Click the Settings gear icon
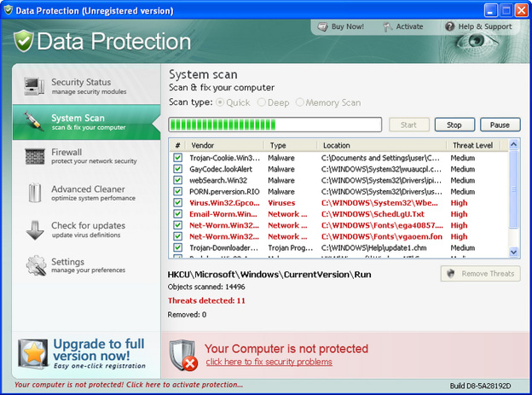 (x=37, y=265)
